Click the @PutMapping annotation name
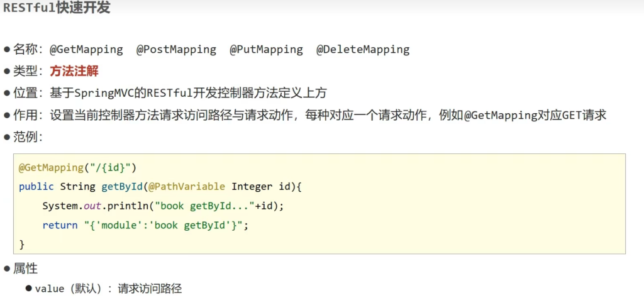This screenshot has width=644, height=305. pyautogui.click(x=265, y=49)
